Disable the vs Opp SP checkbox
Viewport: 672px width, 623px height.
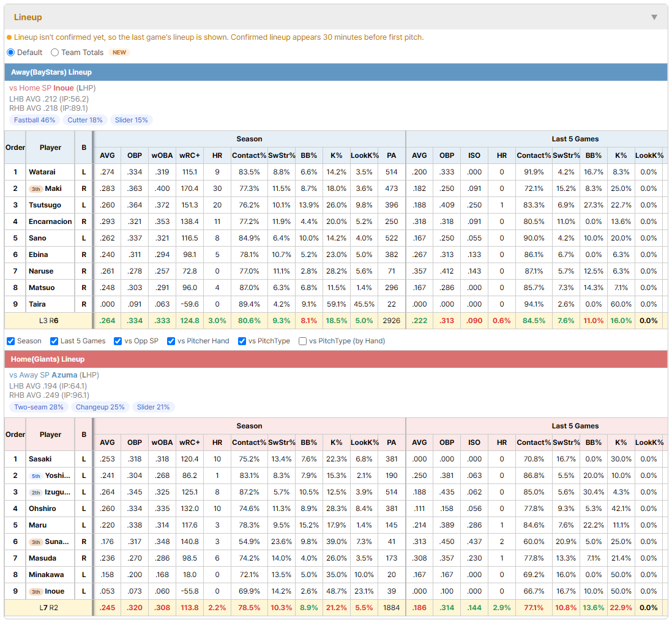(118, 341)
